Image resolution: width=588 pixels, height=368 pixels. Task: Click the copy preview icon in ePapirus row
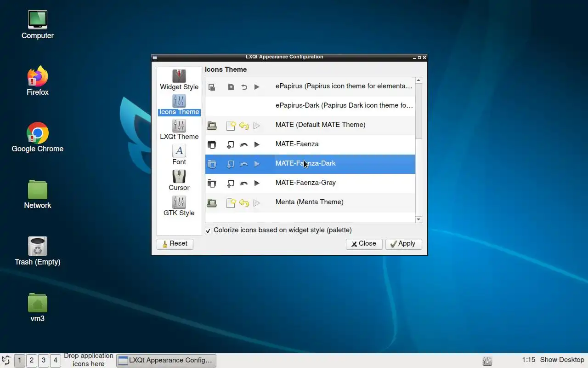pyautogui.click(x=212, y=87)
